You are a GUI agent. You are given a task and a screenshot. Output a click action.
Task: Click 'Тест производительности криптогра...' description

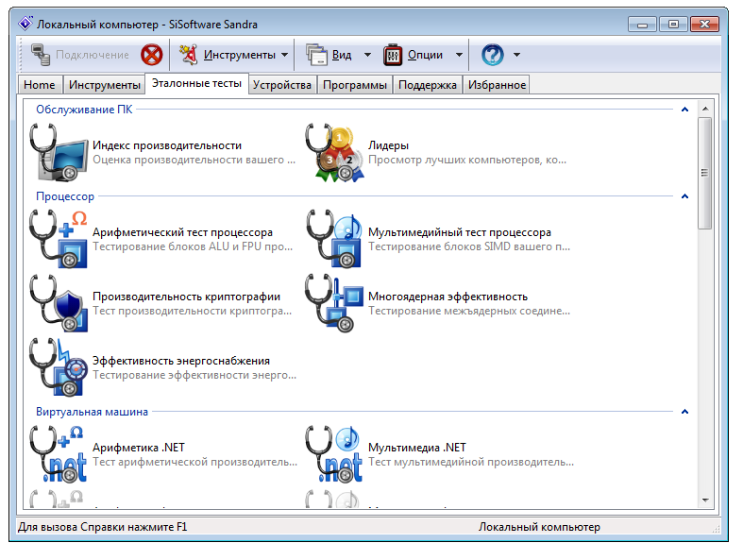[x=192, y=311]
